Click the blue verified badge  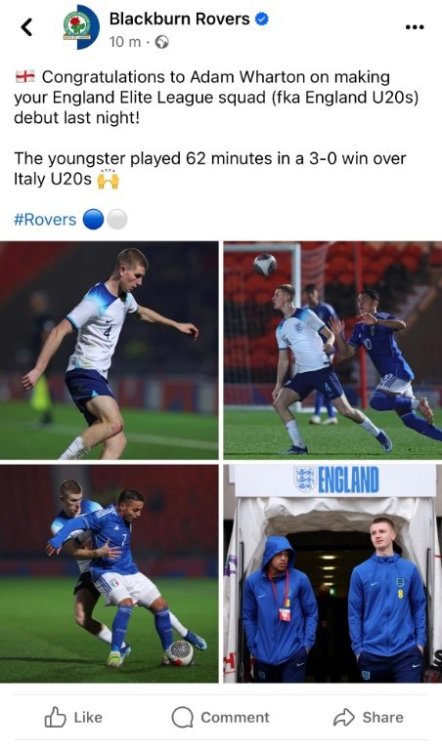(262, 19)
